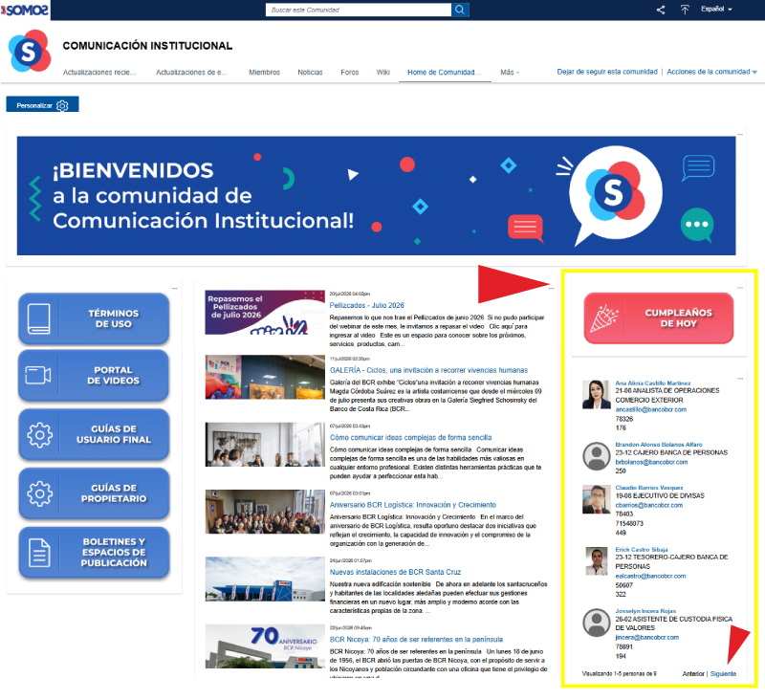This screenshot has width=765, height=700.
Task: Click the community S logo beside title
Action: click(x=30, y=51)
